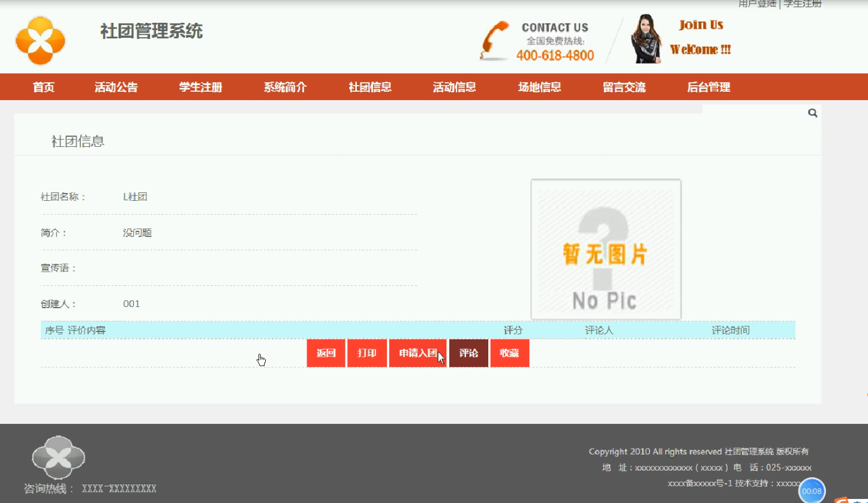Click the CONTACT US header text
The image size is (868, 503).
555,28
